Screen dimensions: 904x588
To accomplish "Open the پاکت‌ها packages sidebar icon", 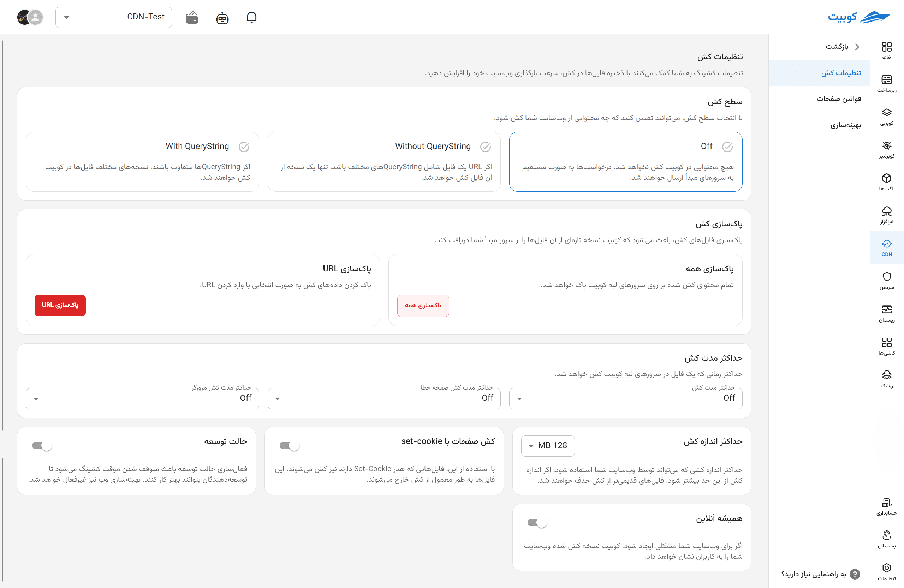I will point(887,182).
